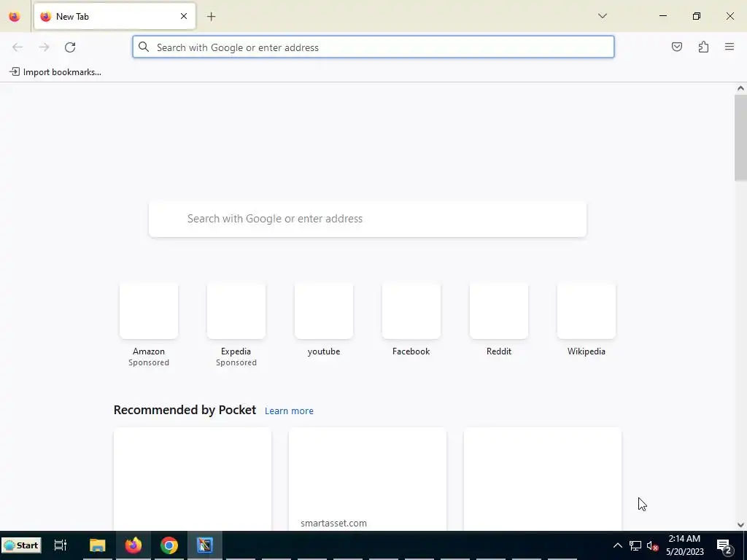Open File Explorer from the taskbar
The image size is (747, 560).
(97, 545)
